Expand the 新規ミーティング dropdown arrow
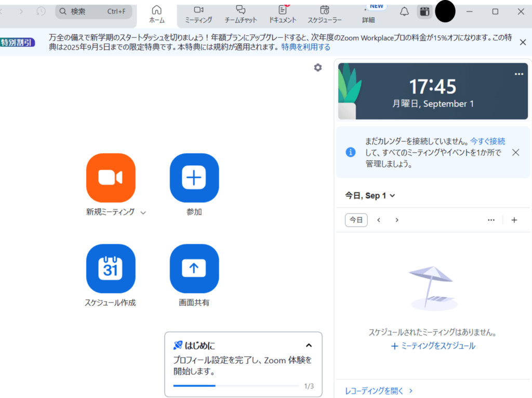The height and width of the screenshot is (398, 532). tap(143, 213)
